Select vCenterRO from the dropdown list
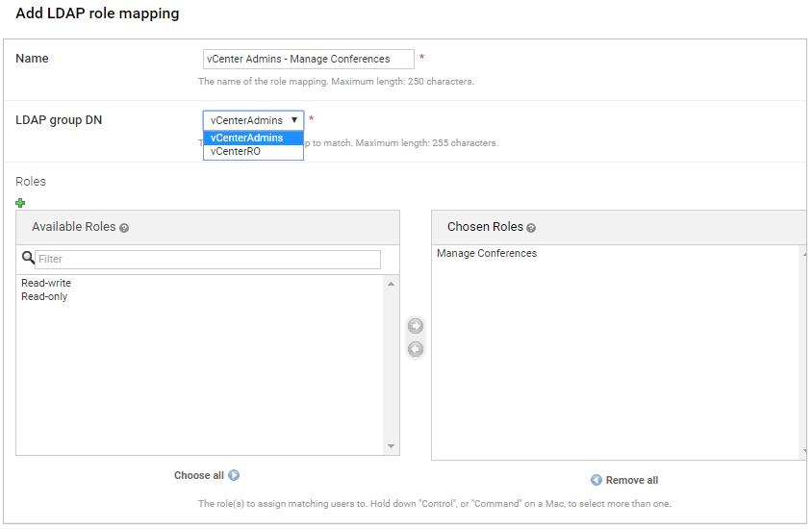Image resolution: width=812 pixels, height=529 pixels. tap(236, 151)
